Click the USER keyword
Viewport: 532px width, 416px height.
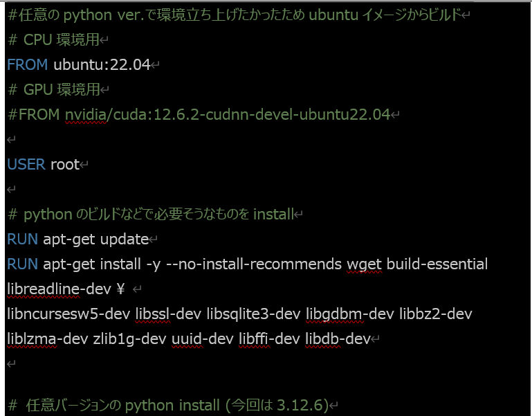coord(27,165)
